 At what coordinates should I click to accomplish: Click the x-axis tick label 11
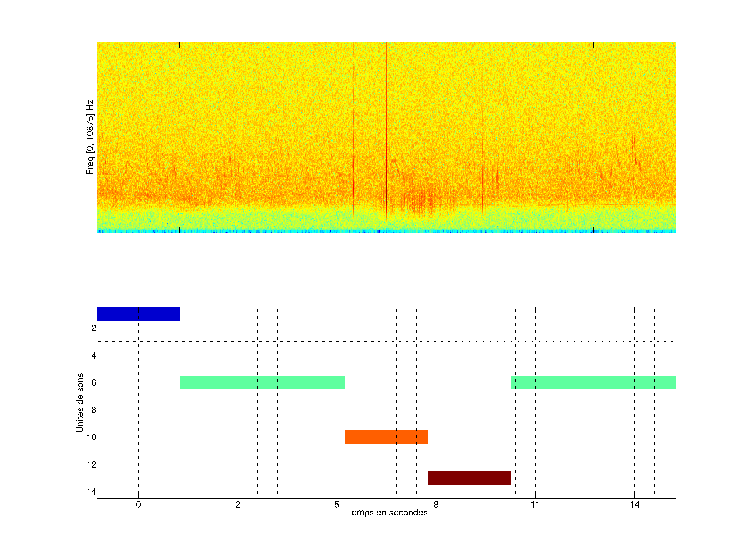point(535,505)
